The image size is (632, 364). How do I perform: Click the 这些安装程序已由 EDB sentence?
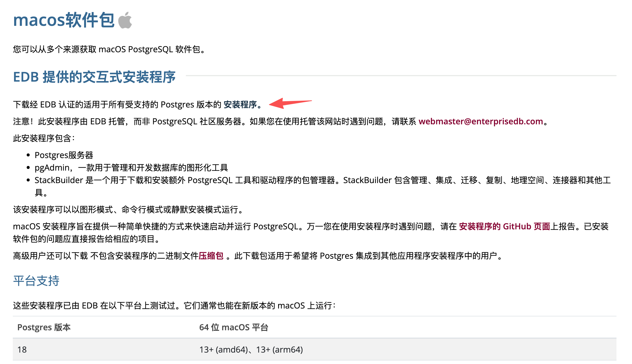[x=174, y=306]
